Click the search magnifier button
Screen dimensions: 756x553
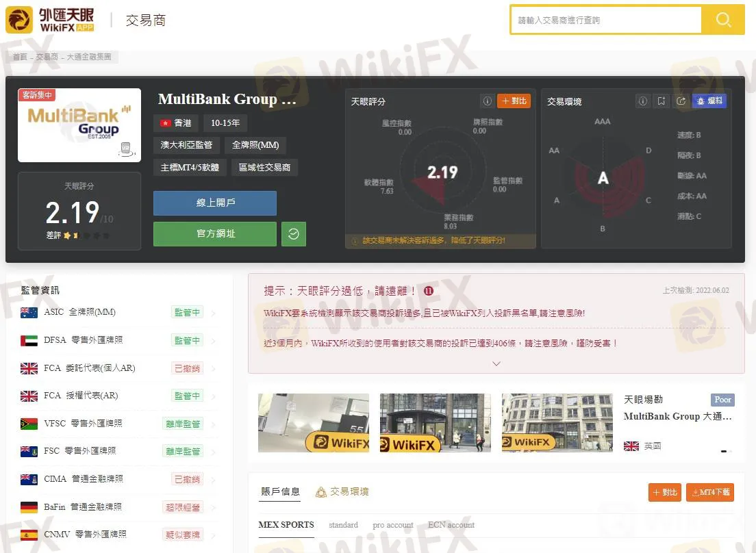[722, 20]
